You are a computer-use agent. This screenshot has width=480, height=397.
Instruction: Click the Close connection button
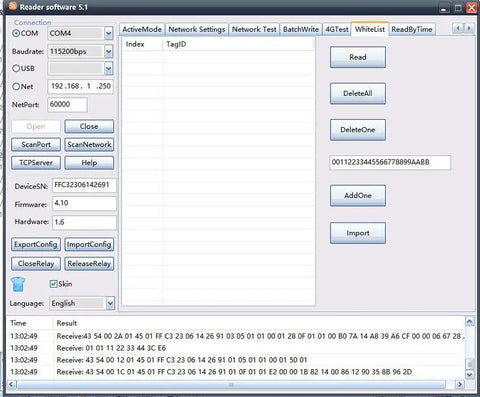point(89,127)
